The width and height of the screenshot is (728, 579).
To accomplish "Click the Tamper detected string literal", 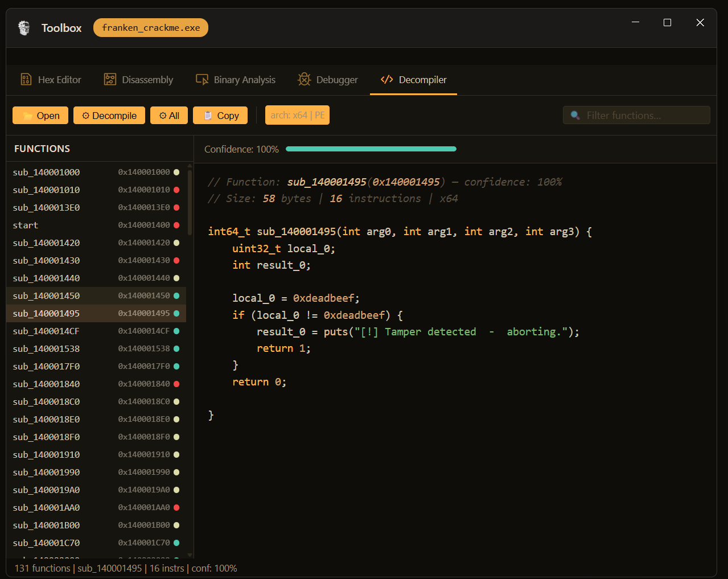I will pos(461,331).
